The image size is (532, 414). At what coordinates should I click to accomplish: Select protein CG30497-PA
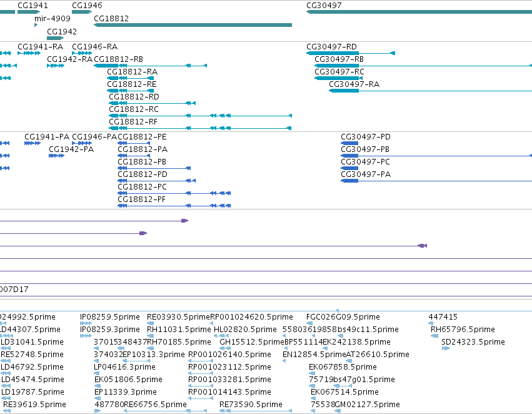click(x=366, y=174)
